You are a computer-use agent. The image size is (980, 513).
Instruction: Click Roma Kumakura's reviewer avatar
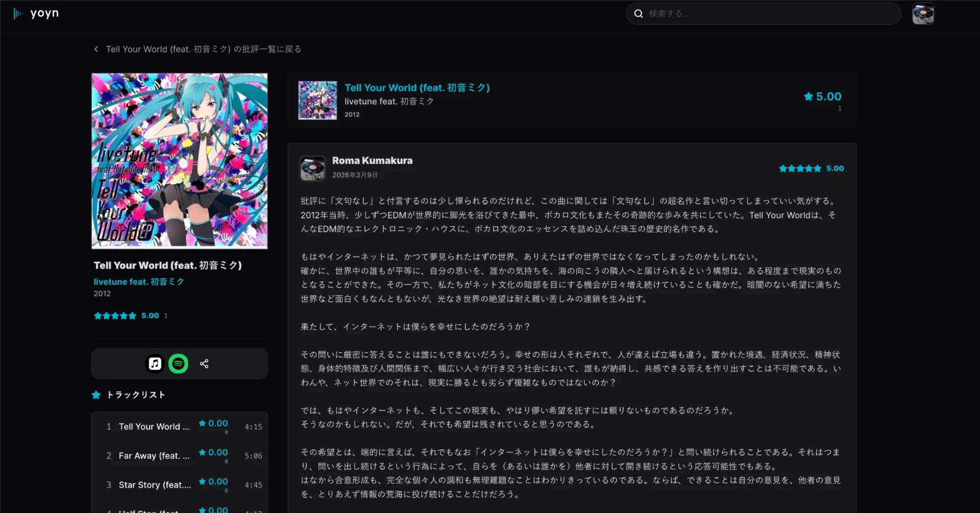tap(312, 168)
